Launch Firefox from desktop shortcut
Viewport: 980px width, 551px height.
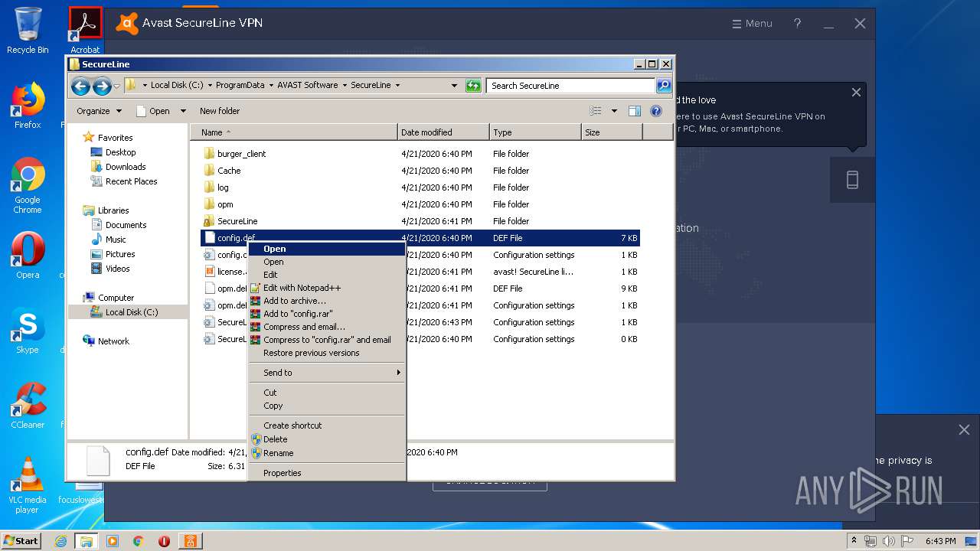28,106
